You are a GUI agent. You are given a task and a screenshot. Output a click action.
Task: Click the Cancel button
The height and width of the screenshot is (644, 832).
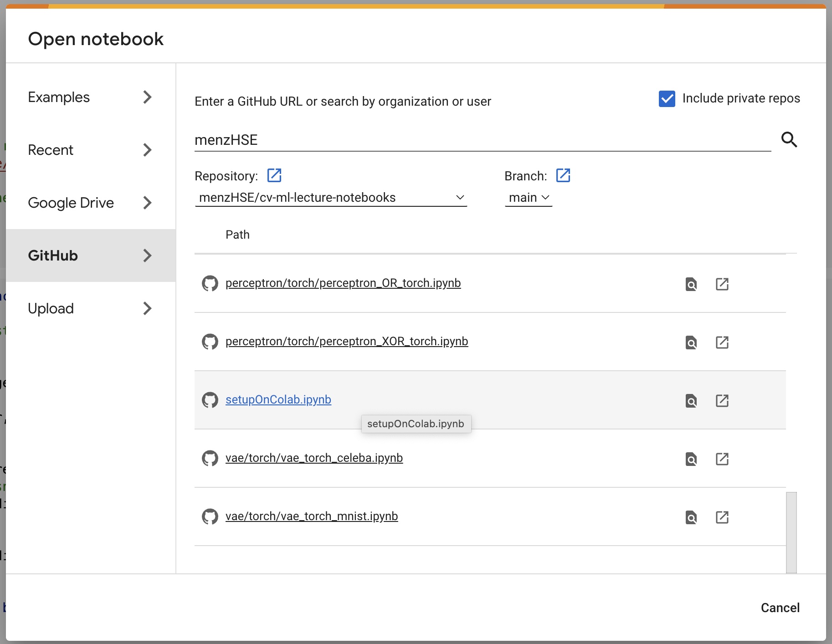(780, 608)
